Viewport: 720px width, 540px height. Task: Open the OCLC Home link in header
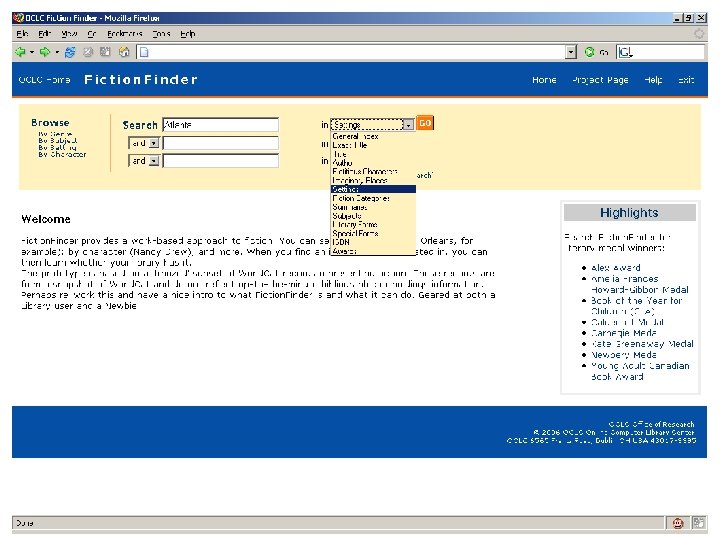click(44, 80)
